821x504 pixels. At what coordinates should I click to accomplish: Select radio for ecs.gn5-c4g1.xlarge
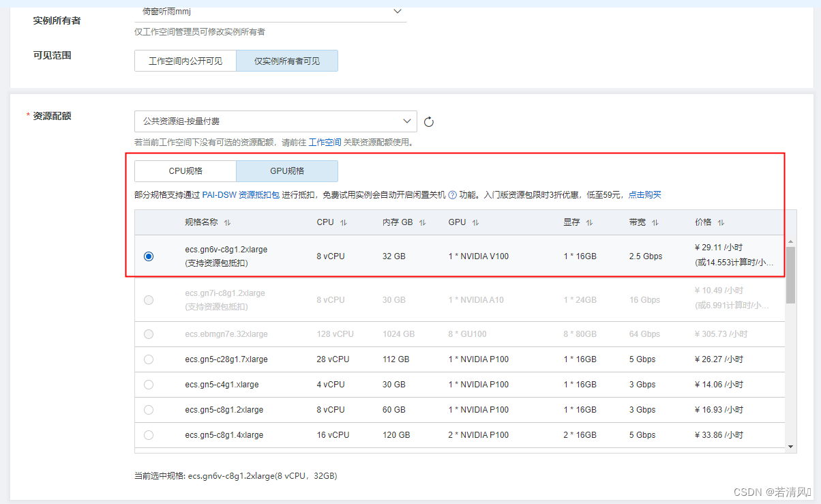(x=149, y=385)
